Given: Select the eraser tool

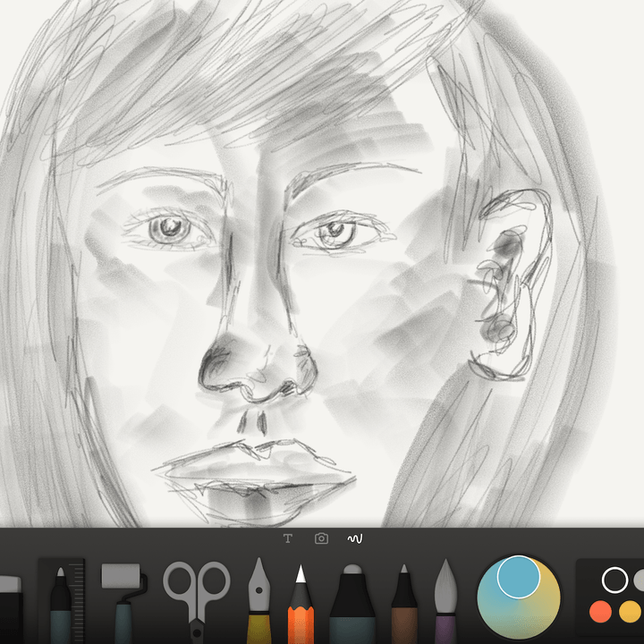Looking at the screenshot, I should (11, 609).
